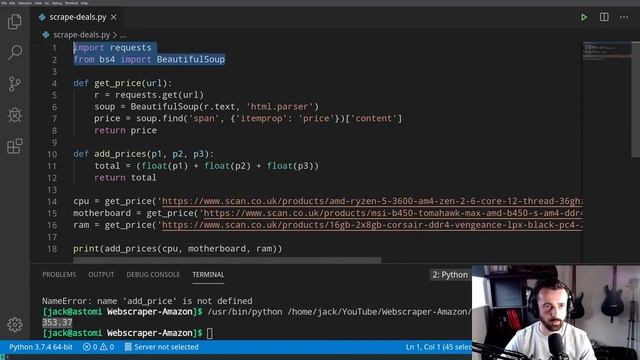Click the code minimap preview
This screenshot has height=360, width=640.
pyautogui.click(x=607, y=51)
